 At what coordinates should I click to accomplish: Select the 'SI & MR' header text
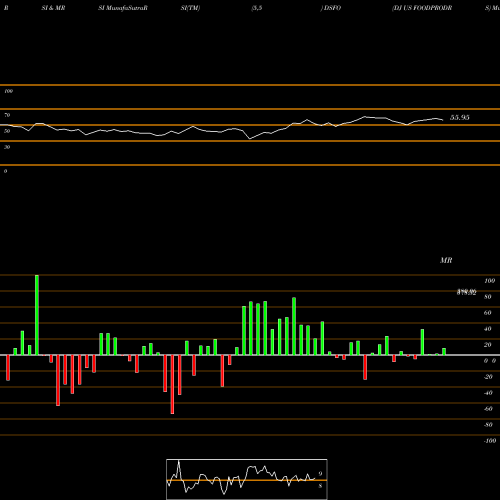[x=53, y=8]
